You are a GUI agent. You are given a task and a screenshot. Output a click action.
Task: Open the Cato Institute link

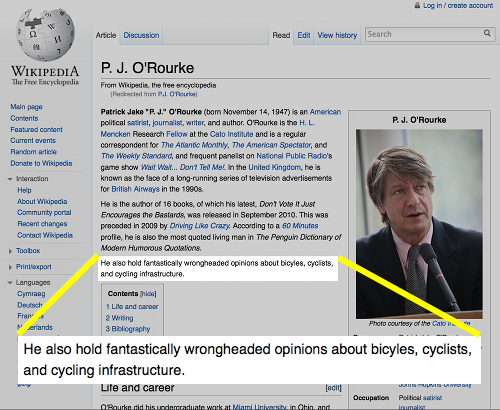tap(231, 134)
